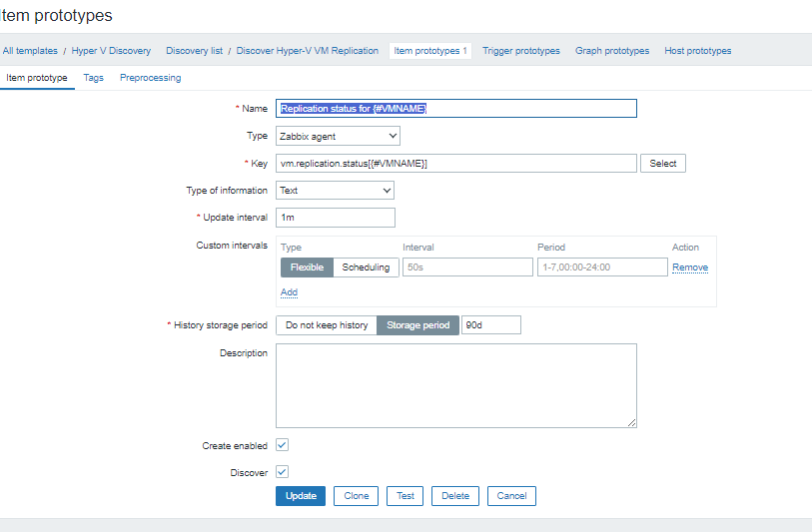Image resolution: width=812 pixels, height=532 pixels.
Task: Open the Type dropdown showing Zabbix agent
Action: (x=338, y=136)
